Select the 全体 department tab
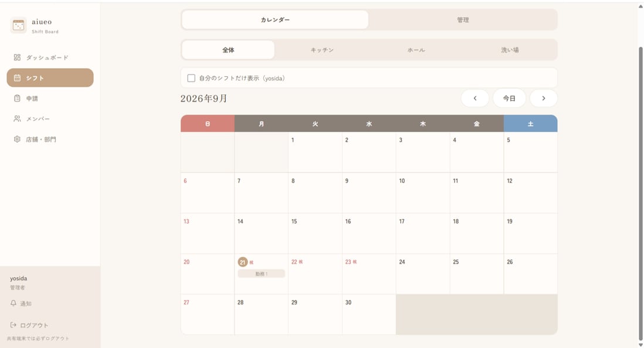Image resolution: width=644 pixels, height=348 pixels. (228, 50)
